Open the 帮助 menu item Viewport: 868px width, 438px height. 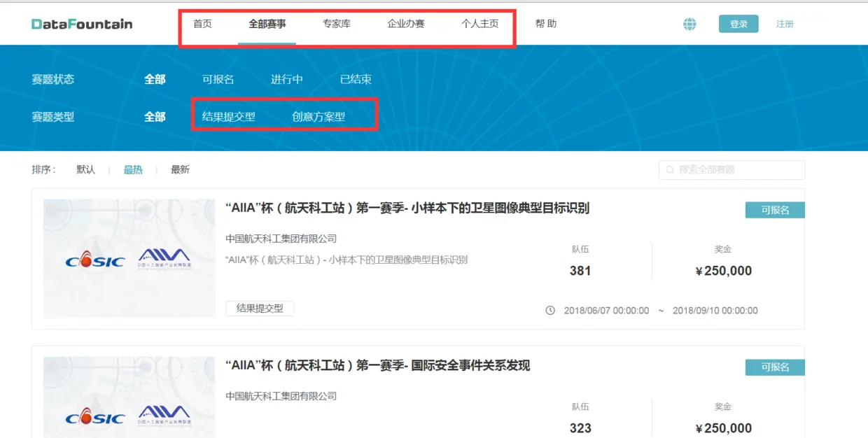[546, 24]
